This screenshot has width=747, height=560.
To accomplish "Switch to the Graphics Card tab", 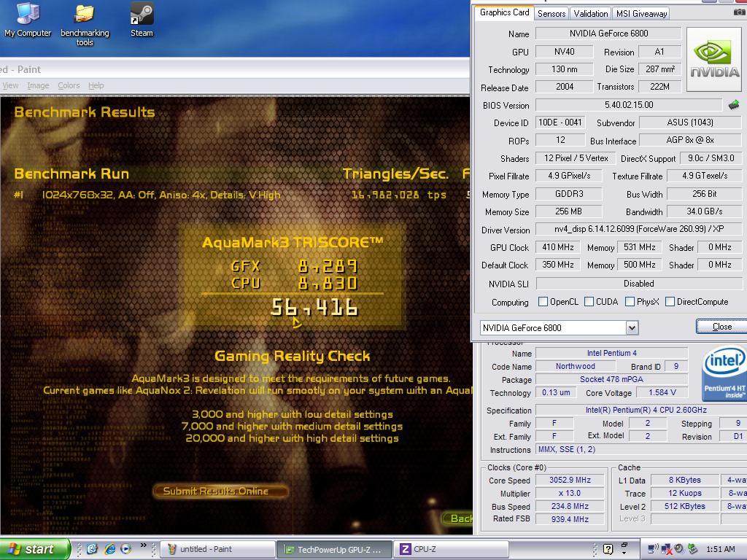I will coord(505,13).
